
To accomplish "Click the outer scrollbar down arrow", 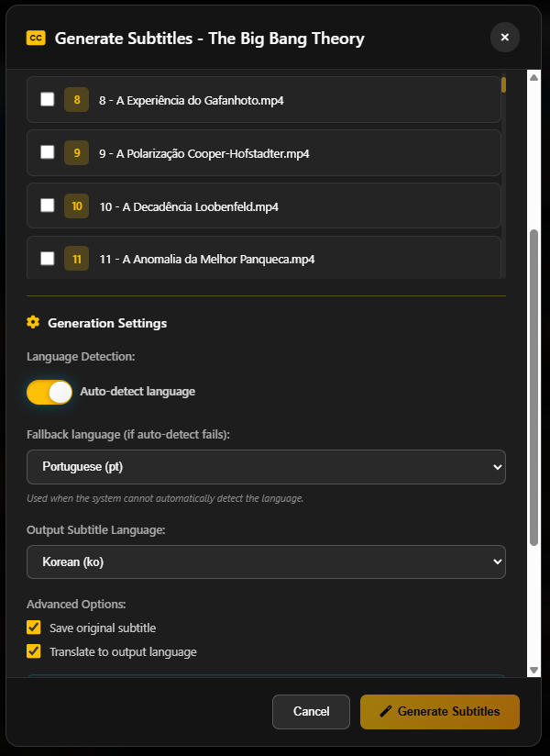I will point(533,670).
